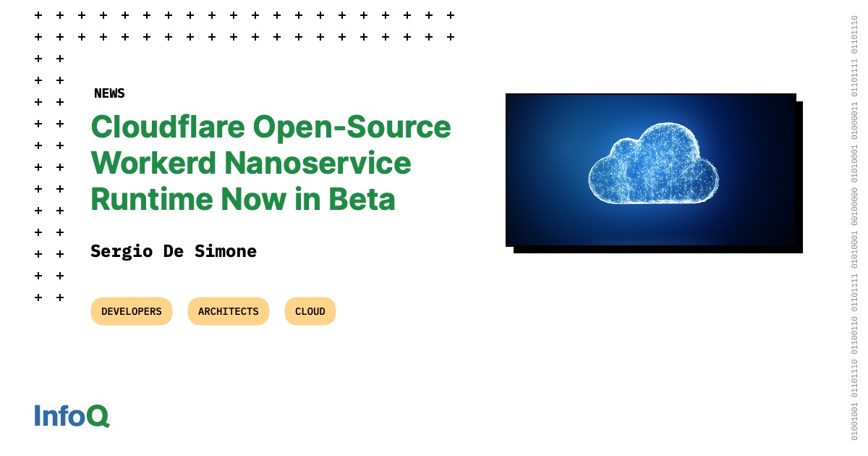The height and width of the screenshot is (456, 868).
Task: Click the plus-sign pattern near the top
Action: pyautogui.click(x=246, y=25)
